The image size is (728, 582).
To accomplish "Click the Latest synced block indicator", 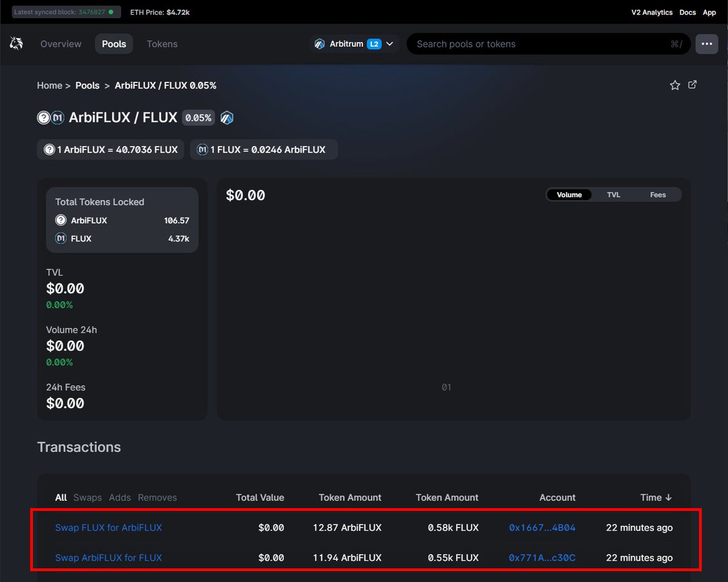I will click(x=66, y=12).
